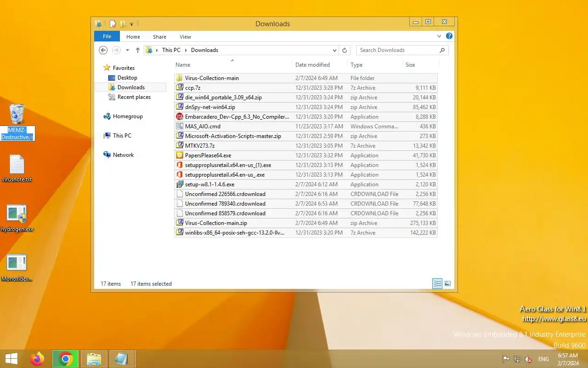Viewport: 588px width, 368px height.
Task: Launch Firefox from the taskbar
Action: coord(37,359)
